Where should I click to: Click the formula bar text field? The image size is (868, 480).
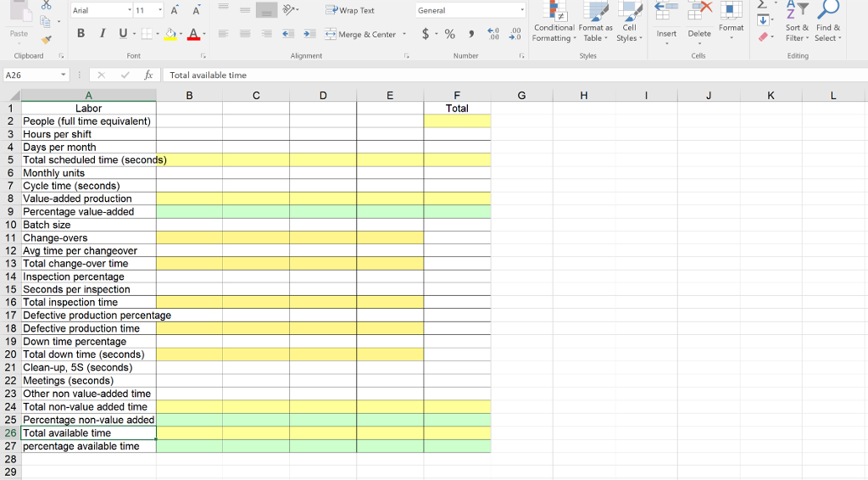coord(515,75)
